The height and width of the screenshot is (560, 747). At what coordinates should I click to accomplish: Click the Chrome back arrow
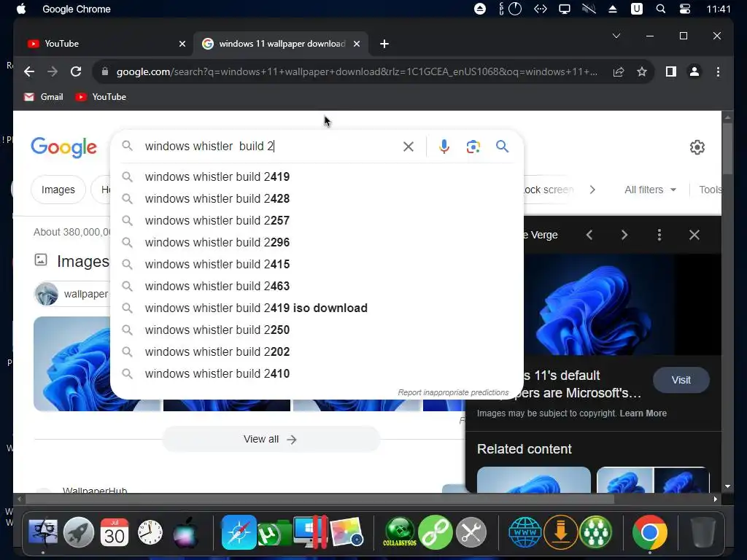(29, 71)
